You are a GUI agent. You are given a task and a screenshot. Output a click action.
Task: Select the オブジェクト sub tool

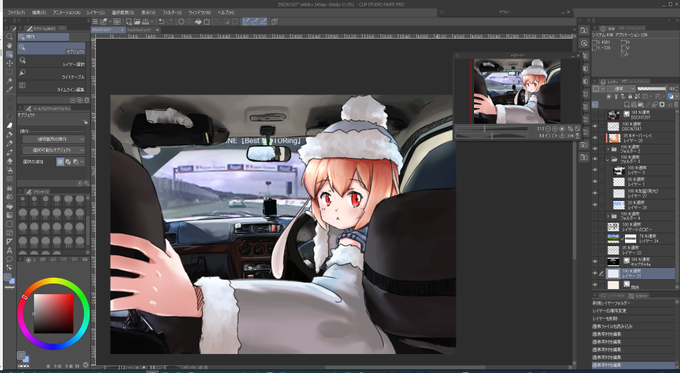pyautogui.click(x=51, y=48)
